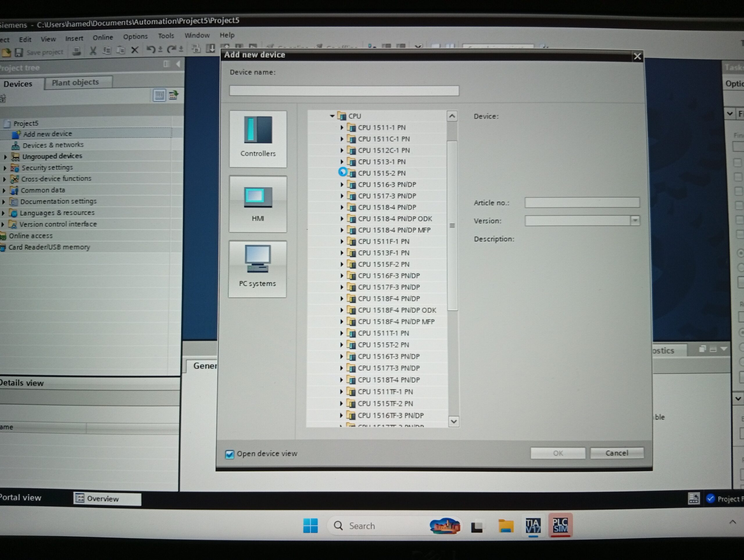Image resolution: width=744 pixels, height=560 pixels.
Task: Click the Paste toolbar icon
Action: [x=120, y=50]
